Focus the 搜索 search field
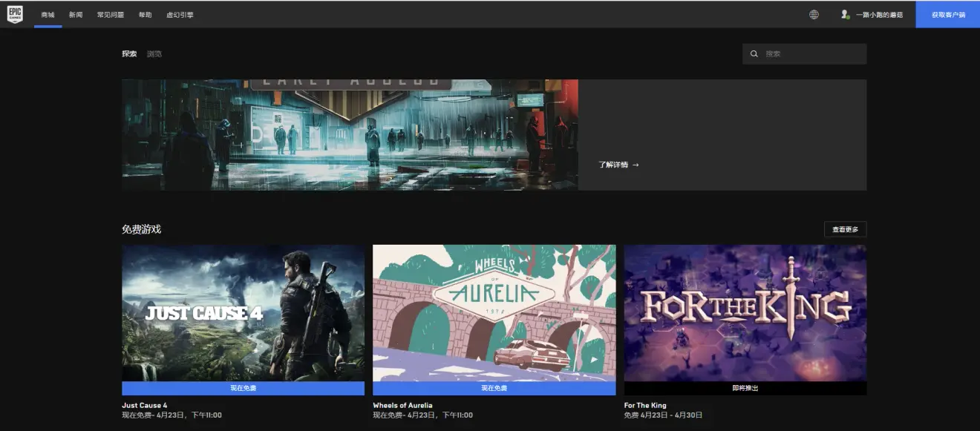Screen dimensions: 980x431 pos(805,54)
